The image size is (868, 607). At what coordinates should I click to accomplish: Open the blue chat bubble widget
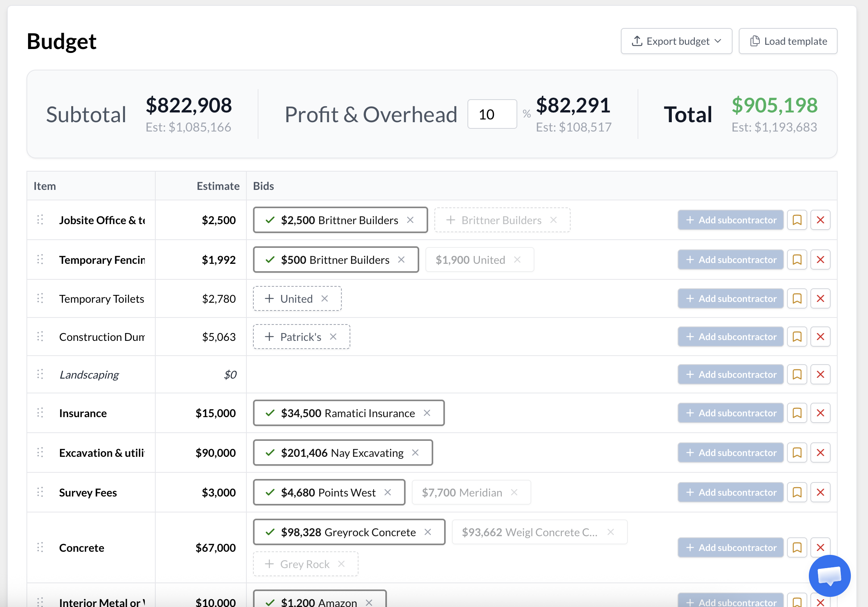829,575
